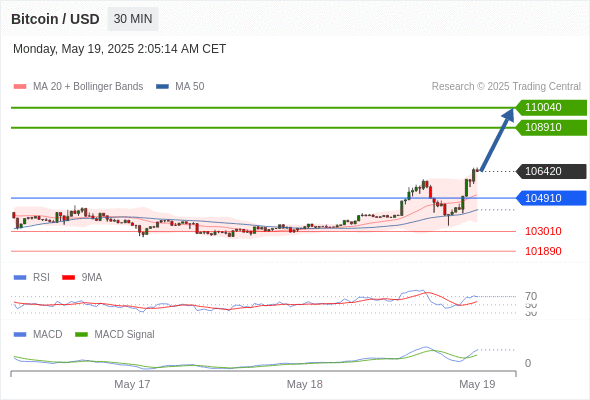590x400 pixels.
Task: Select the 110040 green target price tag
Action: pos(551,108)
